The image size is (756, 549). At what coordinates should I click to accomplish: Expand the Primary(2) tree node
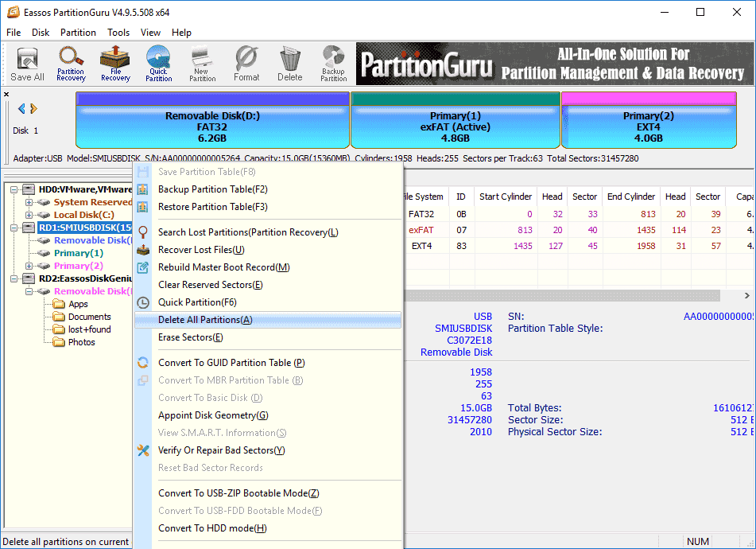[x=29, y=266]
